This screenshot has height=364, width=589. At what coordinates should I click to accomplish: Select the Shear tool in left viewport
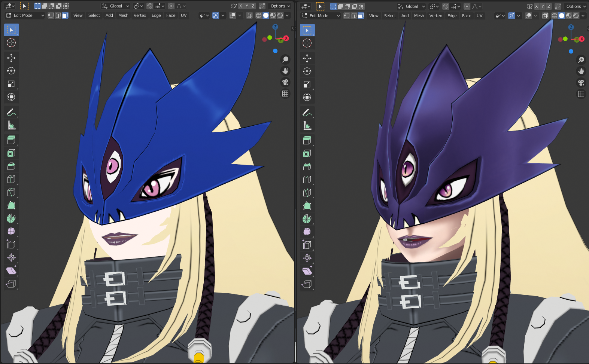11,270
